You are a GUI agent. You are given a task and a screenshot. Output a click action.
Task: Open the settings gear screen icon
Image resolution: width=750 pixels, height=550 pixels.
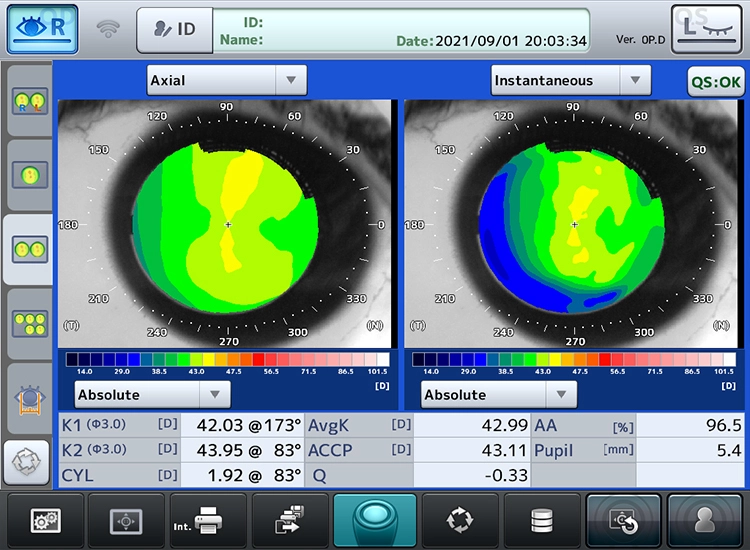click(x=43, y=519)
